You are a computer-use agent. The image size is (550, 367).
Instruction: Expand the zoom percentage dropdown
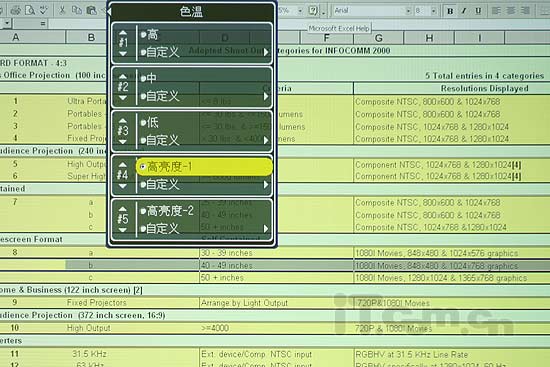(x=300, y=11)
